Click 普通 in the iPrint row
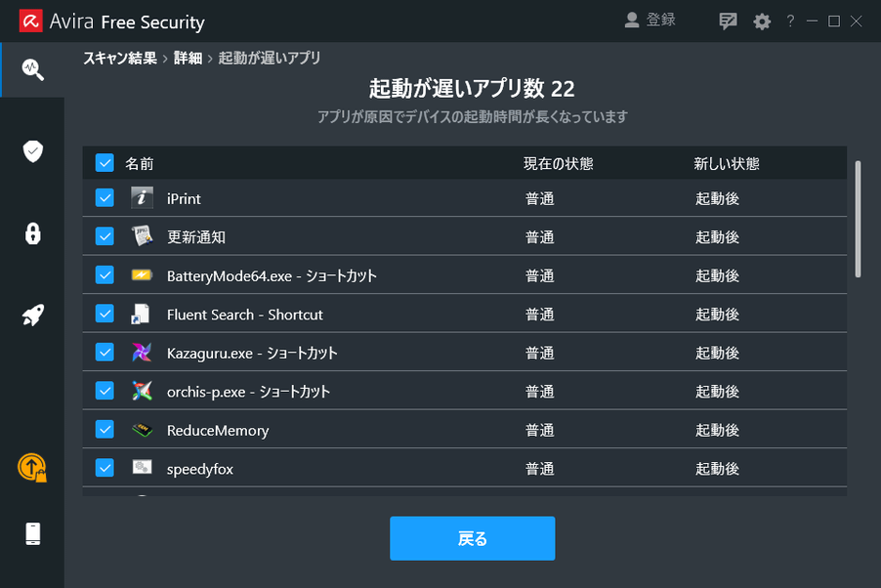The image size is (881, 588). click(x=539, y=198)
